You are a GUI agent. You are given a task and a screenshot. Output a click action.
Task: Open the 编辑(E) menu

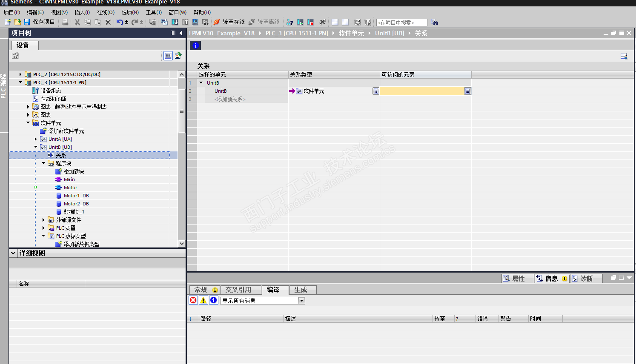click(x=35, y=12)
